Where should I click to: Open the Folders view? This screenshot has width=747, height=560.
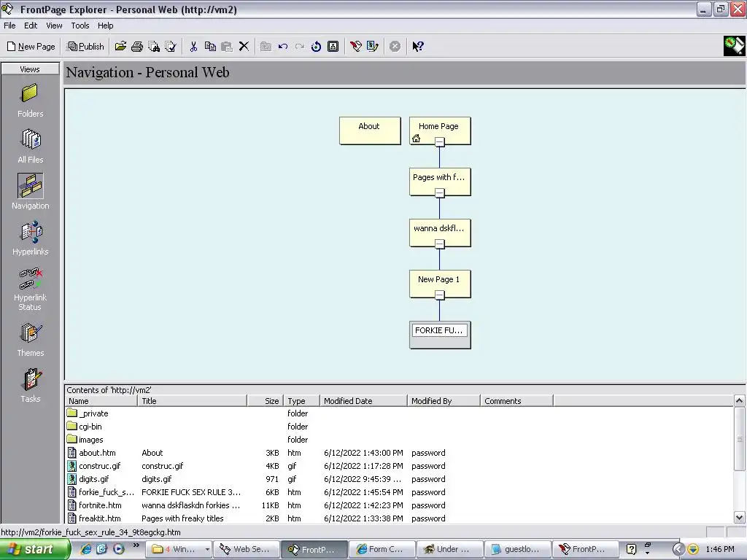29,101
